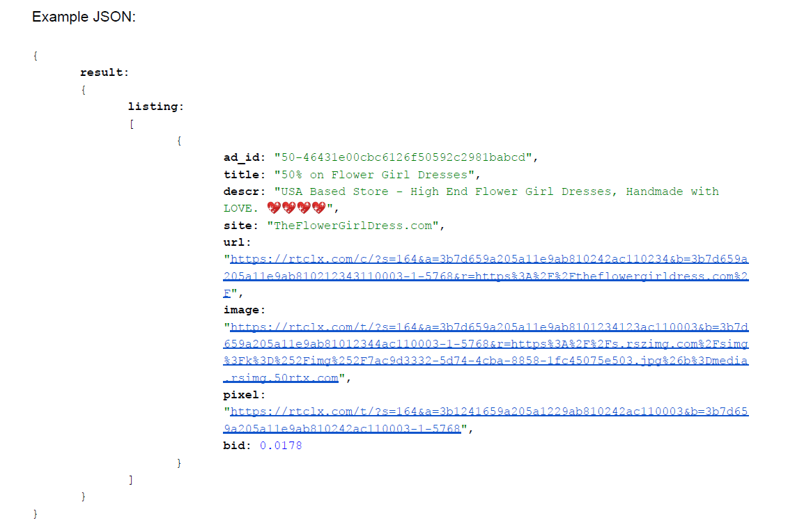Select the 'ad_id:' key label

245,158
